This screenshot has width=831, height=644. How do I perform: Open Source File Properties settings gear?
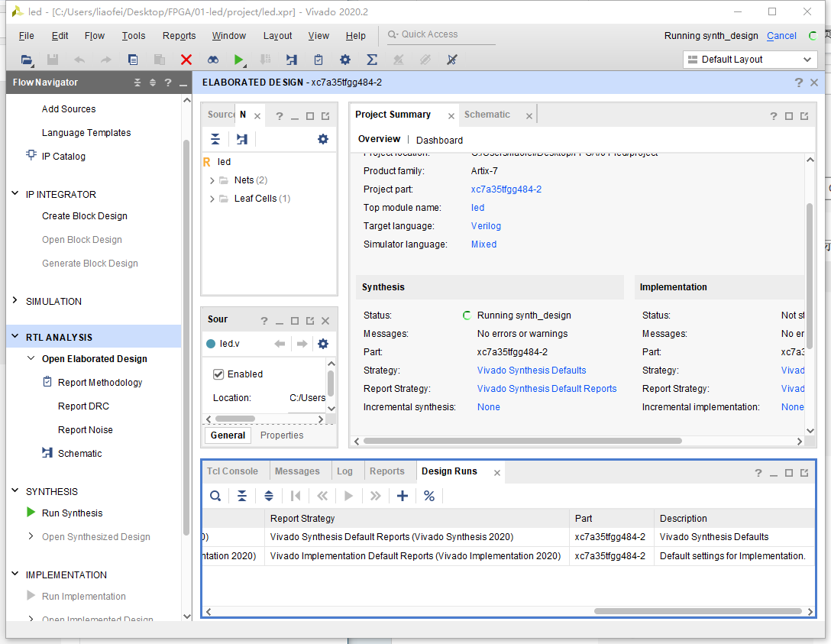coord(323,344)
